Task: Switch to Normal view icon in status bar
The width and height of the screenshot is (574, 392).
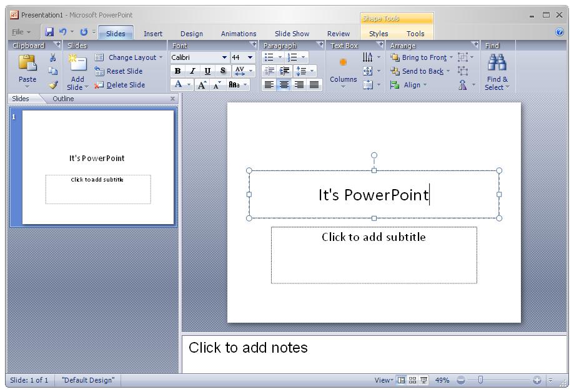Action: click(401, 380)
